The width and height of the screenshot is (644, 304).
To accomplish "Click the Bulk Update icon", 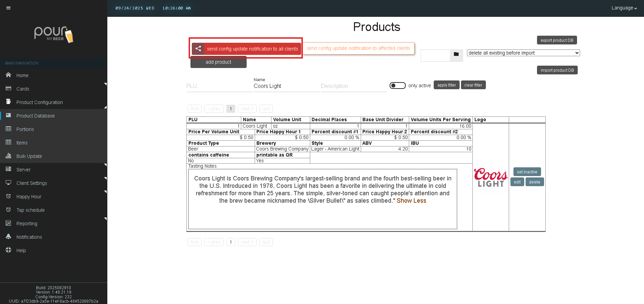I will click(x=8, y=156).
